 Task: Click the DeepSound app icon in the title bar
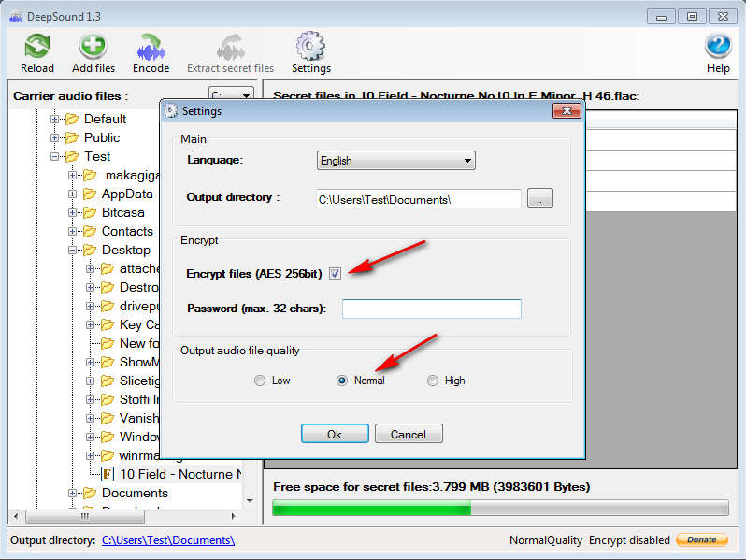(x=16, y=17)
